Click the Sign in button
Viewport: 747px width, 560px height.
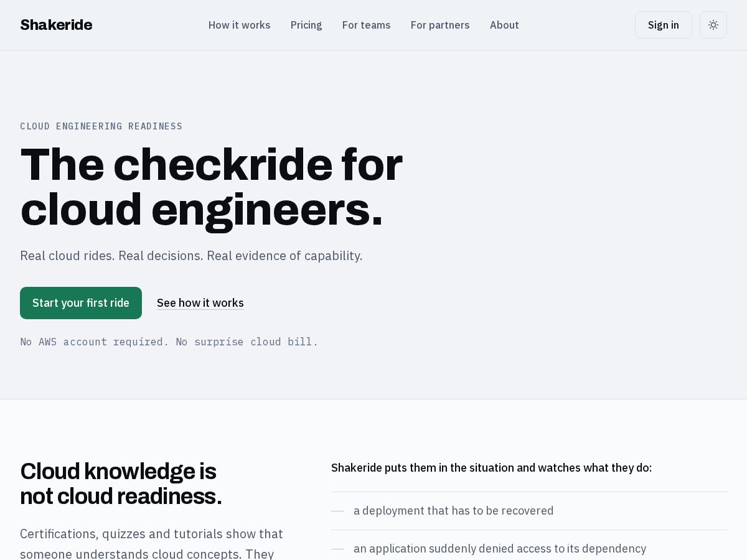pyautogui.click(x=664, y=25)
